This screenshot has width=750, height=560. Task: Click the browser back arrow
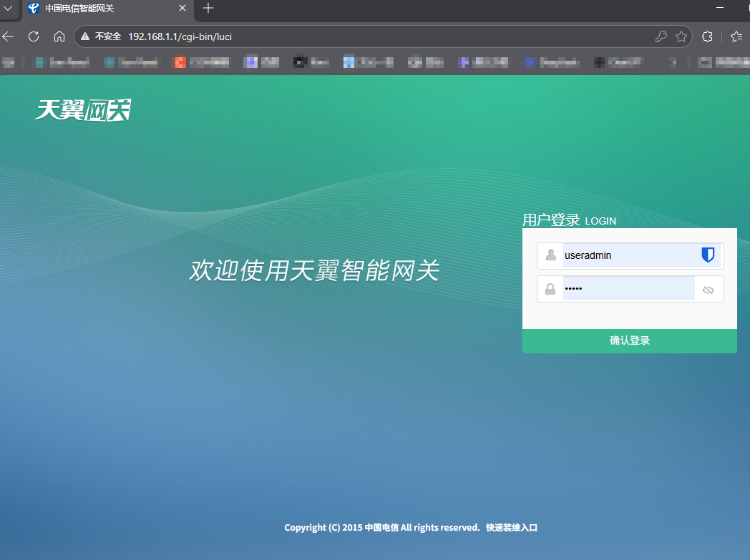[x=8, y=36]
